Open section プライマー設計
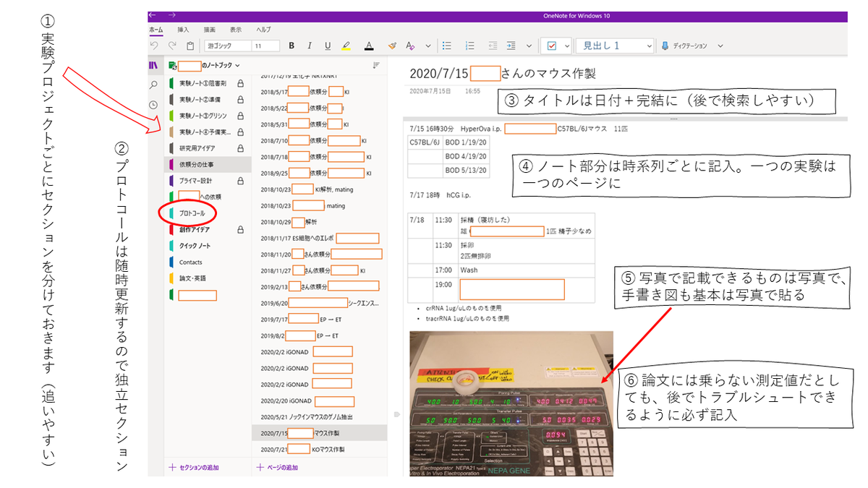Screen dimensions: 868x488 pos(208,181)
